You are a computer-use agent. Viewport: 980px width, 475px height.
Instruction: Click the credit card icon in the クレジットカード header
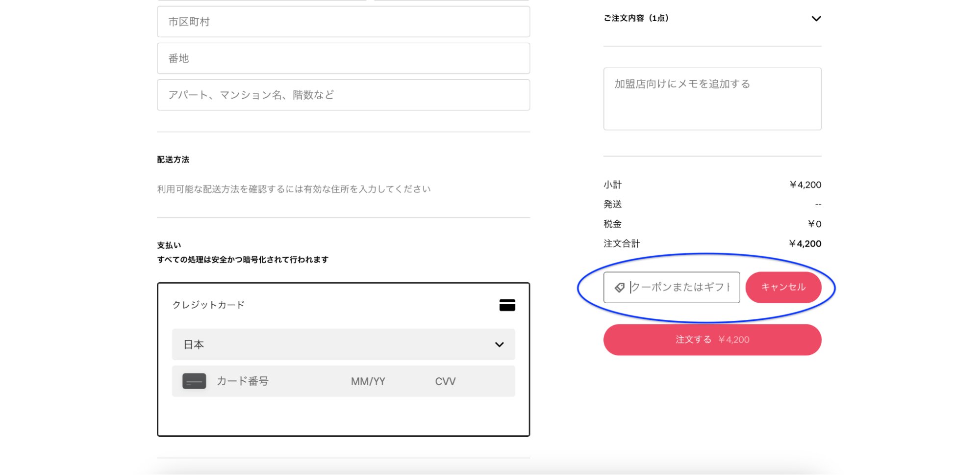click(x=507, y=305)
